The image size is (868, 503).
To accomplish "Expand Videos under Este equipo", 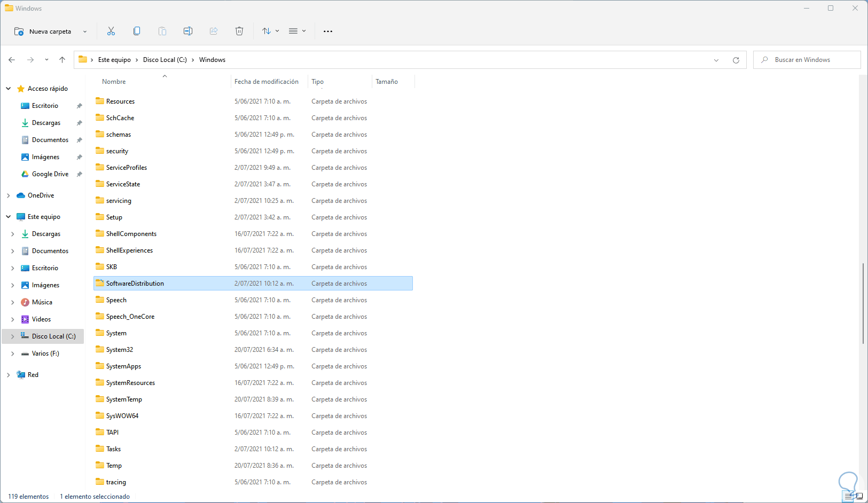I will coord(13,319).
